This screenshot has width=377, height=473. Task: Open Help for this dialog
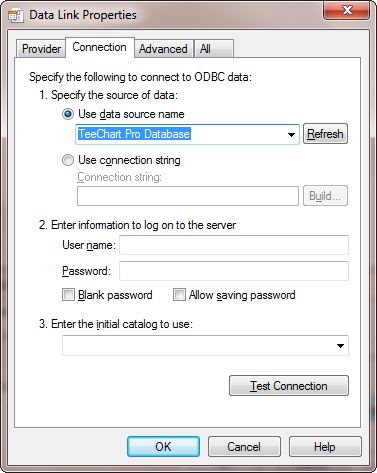(325, 447)
